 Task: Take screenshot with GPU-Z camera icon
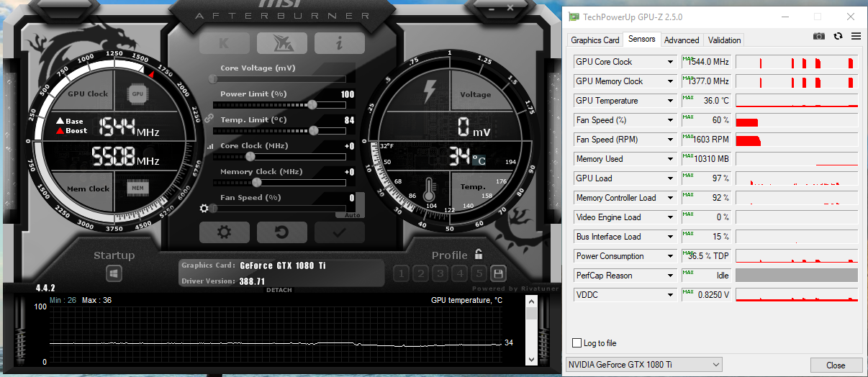point(819,36)
